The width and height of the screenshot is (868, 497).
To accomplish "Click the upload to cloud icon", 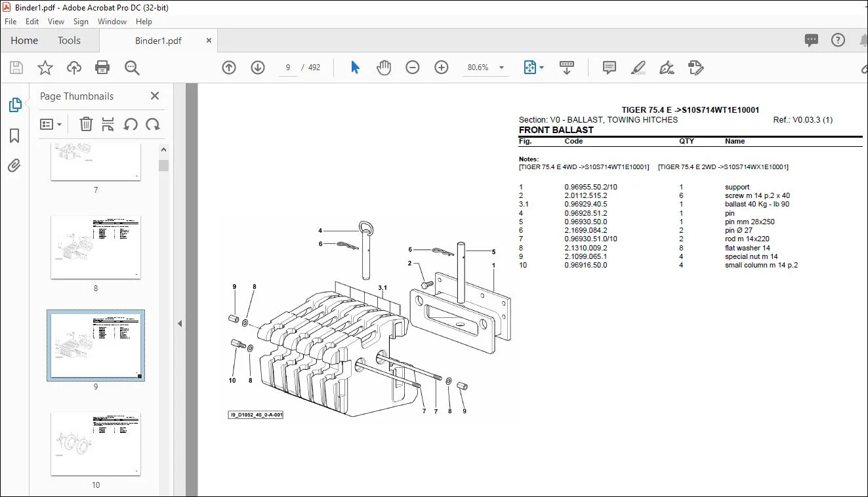I will tap(74, 68).
